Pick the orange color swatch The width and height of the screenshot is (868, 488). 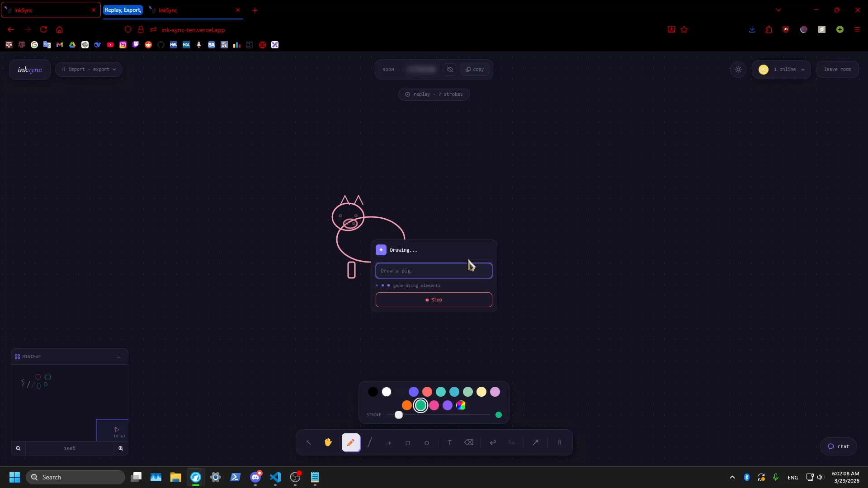(407, 406)
